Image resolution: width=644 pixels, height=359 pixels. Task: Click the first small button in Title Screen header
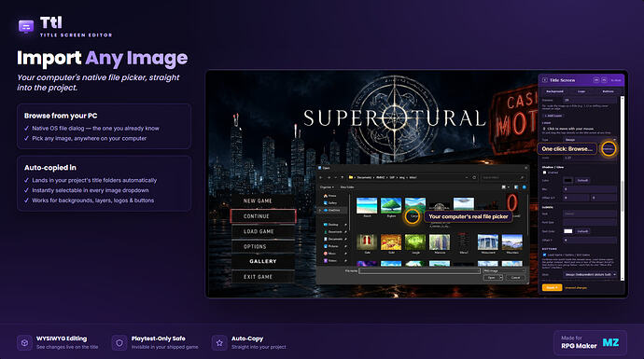click(596, 80)
